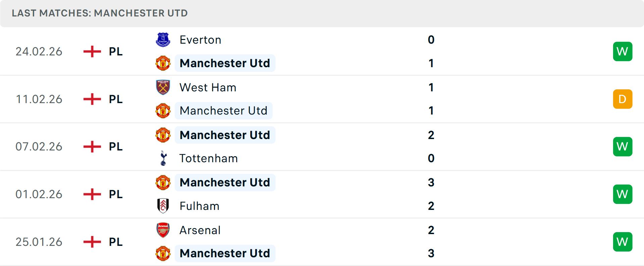Click the Tottenham club crest
Screen dimensions: 644x266
(163, 158)
